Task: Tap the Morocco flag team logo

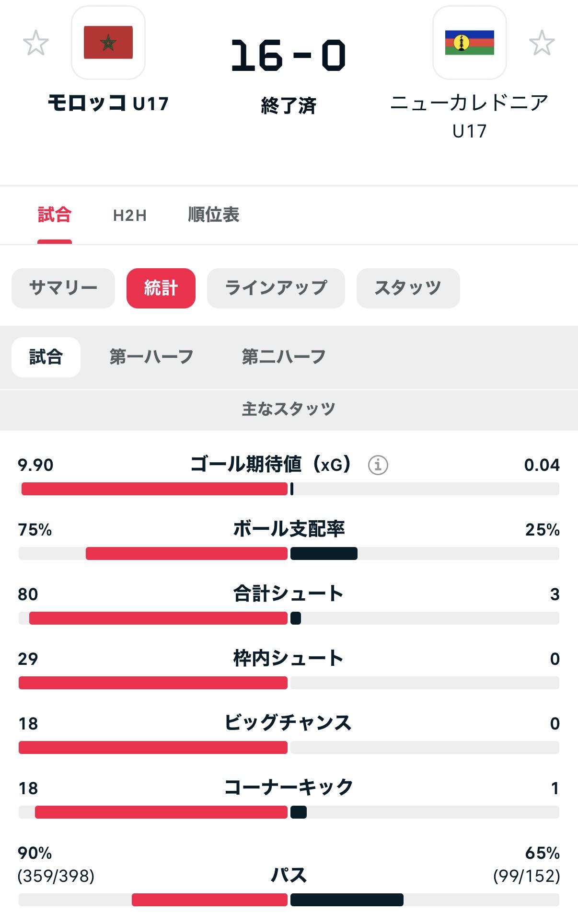Action: pos(108,43)
